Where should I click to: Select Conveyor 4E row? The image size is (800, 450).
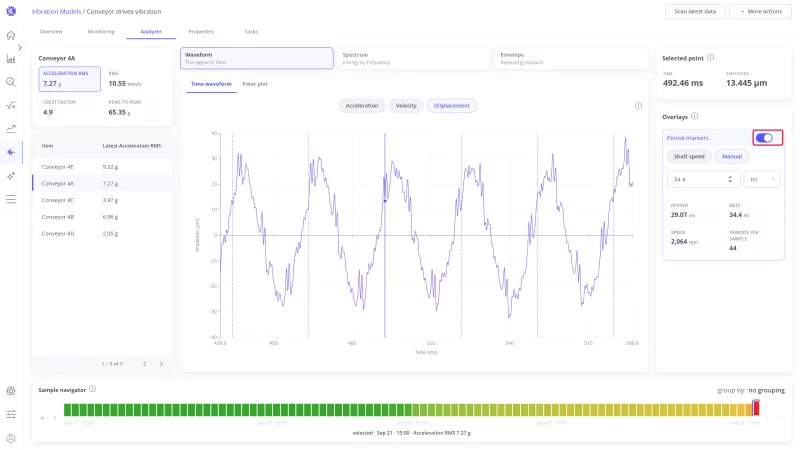point(102,167)
